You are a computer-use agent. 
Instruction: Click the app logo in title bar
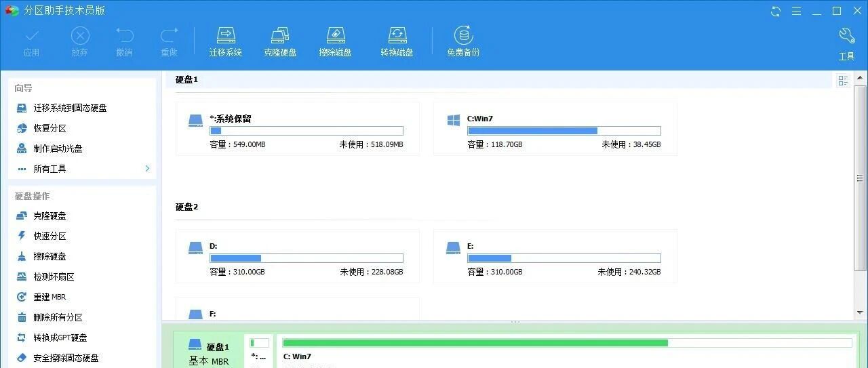pyautogui.click(x=12, y=11)
